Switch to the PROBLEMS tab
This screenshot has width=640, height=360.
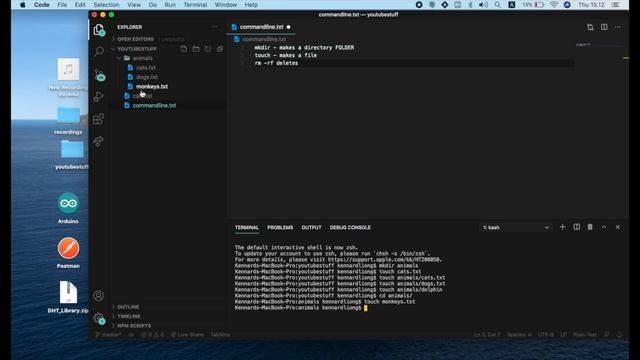coord(280,227)
